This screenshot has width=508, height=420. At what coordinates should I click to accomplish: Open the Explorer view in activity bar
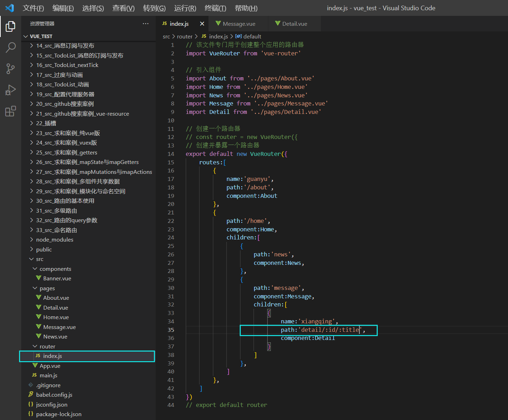click(11, 26)
